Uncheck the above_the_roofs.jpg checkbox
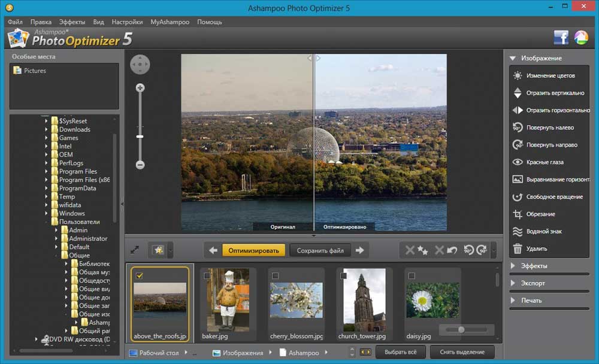 (140, 276)
